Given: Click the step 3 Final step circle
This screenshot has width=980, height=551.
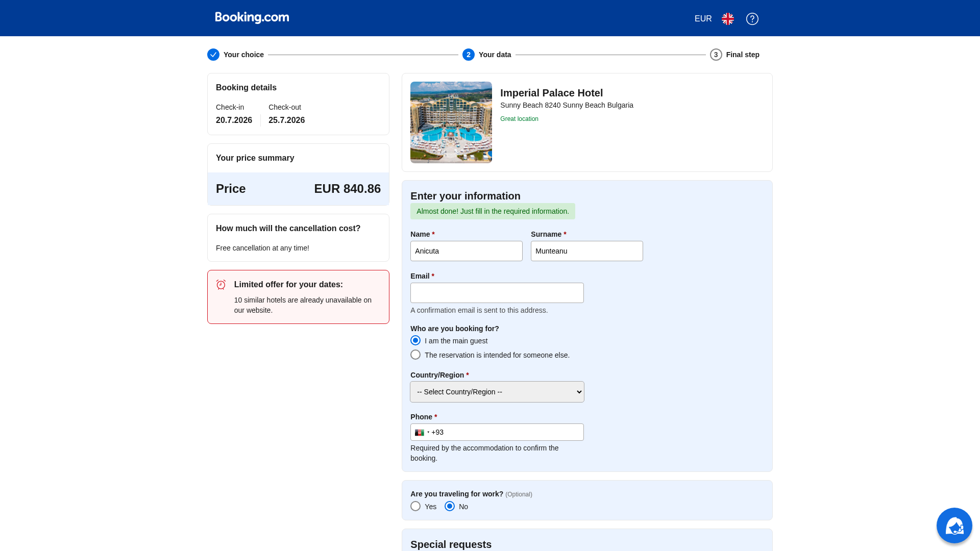Looking at the screenshot, I should (716, 55).
